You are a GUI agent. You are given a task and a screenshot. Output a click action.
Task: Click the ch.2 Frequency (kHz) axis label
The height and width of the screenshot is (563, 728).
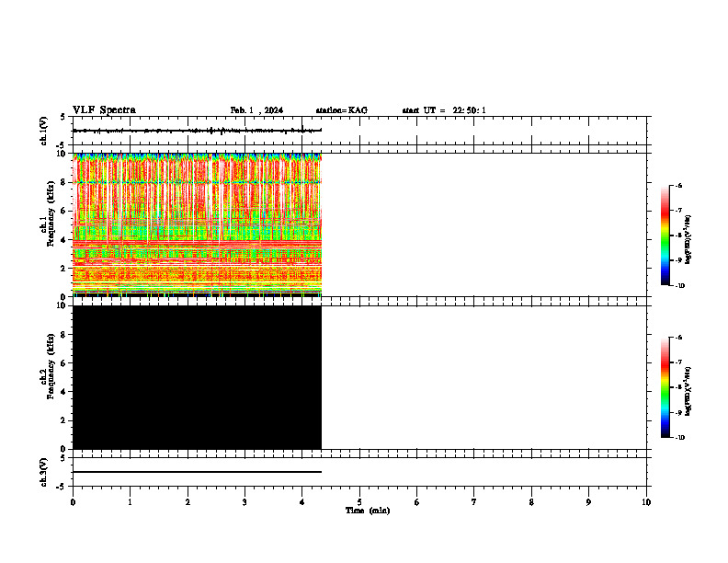(47, 366)
